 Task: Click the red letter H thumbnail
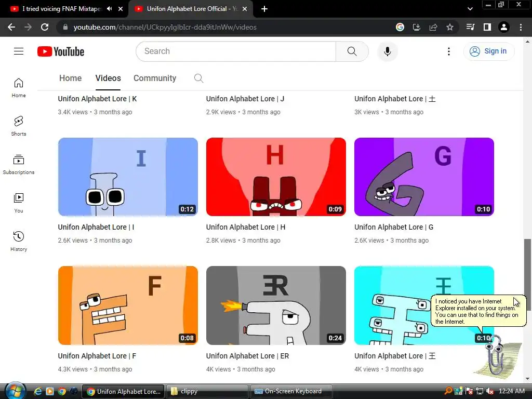click(x=276, y=177)
